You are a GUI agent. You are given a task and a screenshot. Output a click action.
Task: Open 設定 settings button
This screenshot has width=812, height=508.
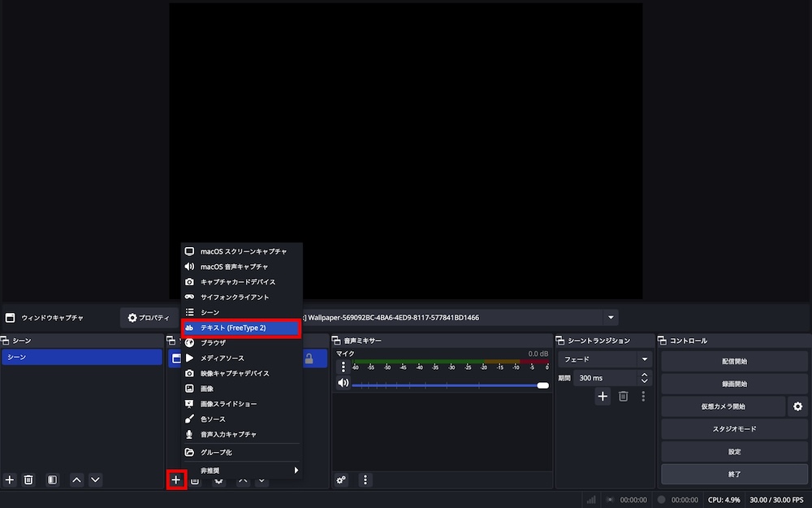[x=734, y=451]
